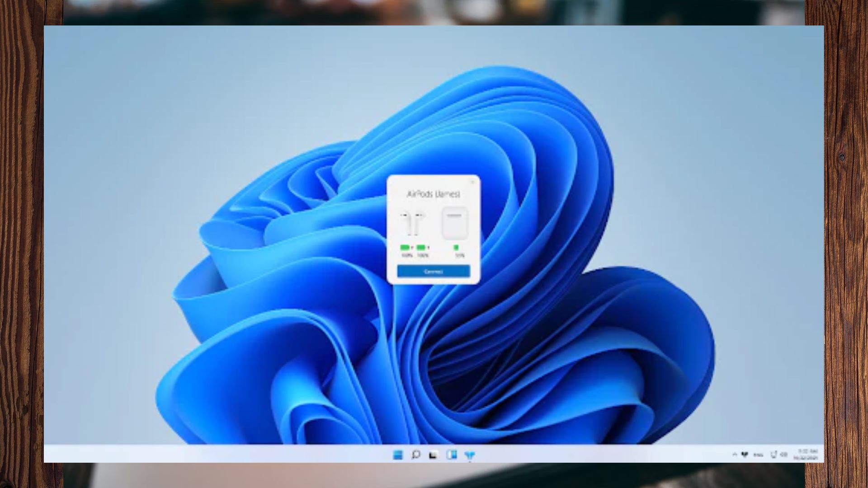868x488 pixels.
Task: Open the Windows Start menu
Action: click(x=398, y=455)
